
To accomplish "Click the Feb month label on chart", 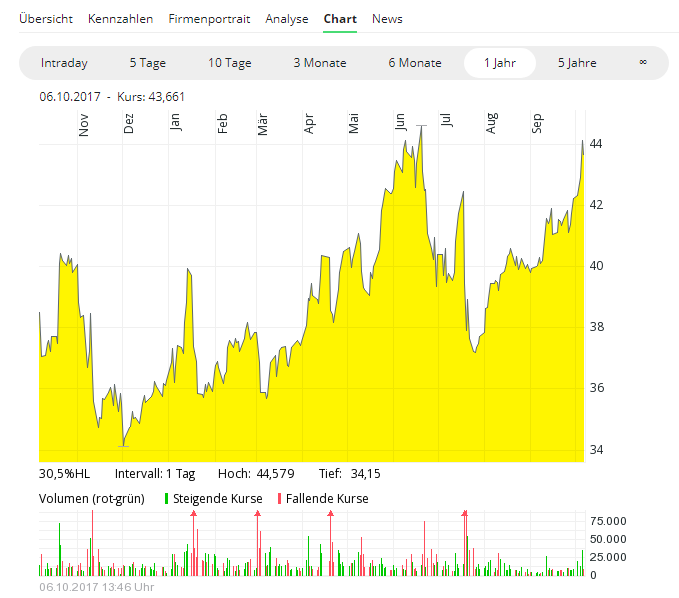I will click(x=222, y=124).
